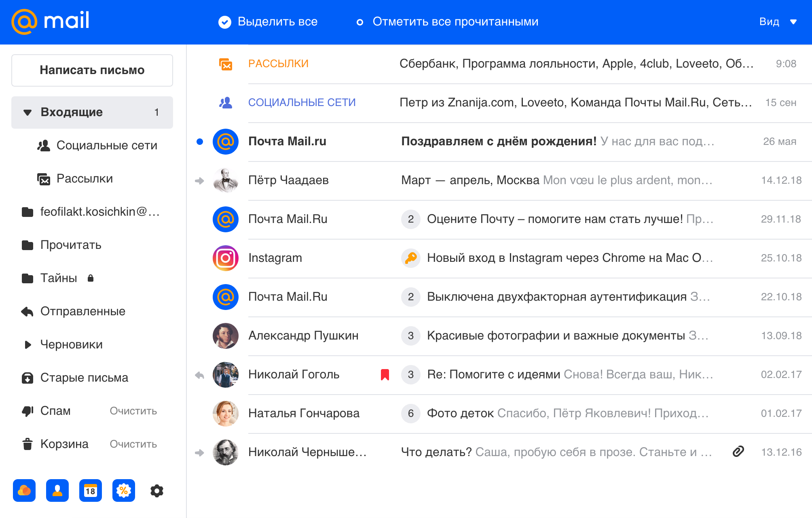Open email from Почта Mail.ru birthday
This screenshot has width=812, height=518.
click(x=497, y=141)
